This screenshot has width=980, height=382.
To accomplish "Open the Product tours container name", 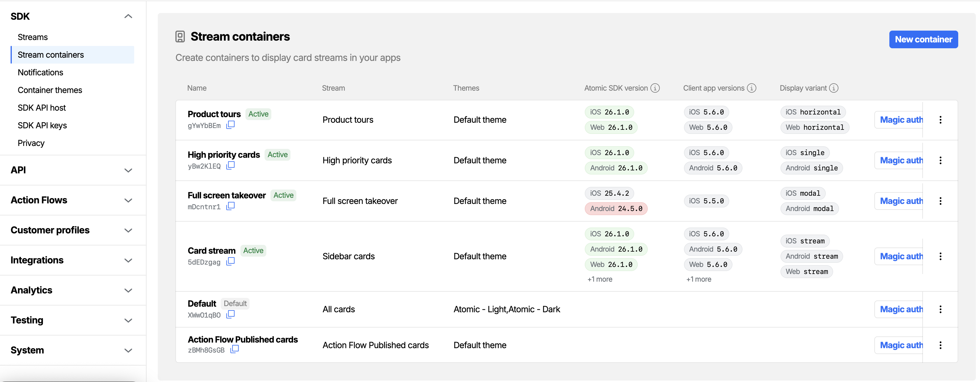I will 214,114.
